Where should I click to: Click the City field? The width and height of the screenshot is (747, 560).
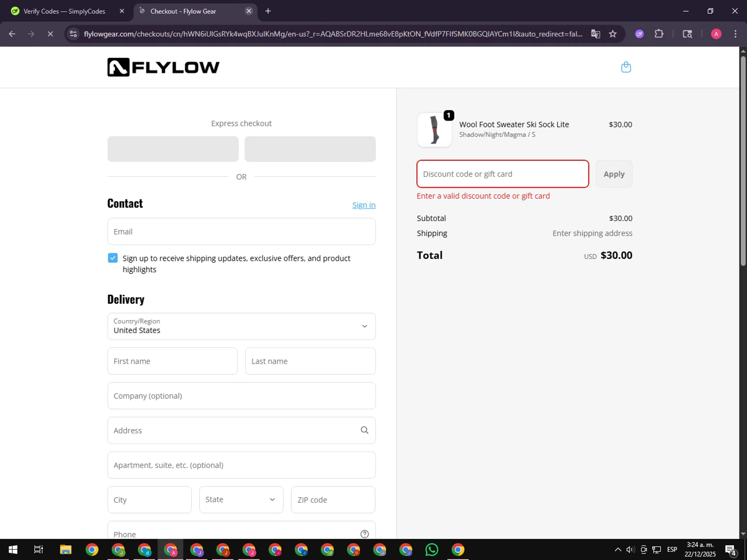click(x=149, y=500)
